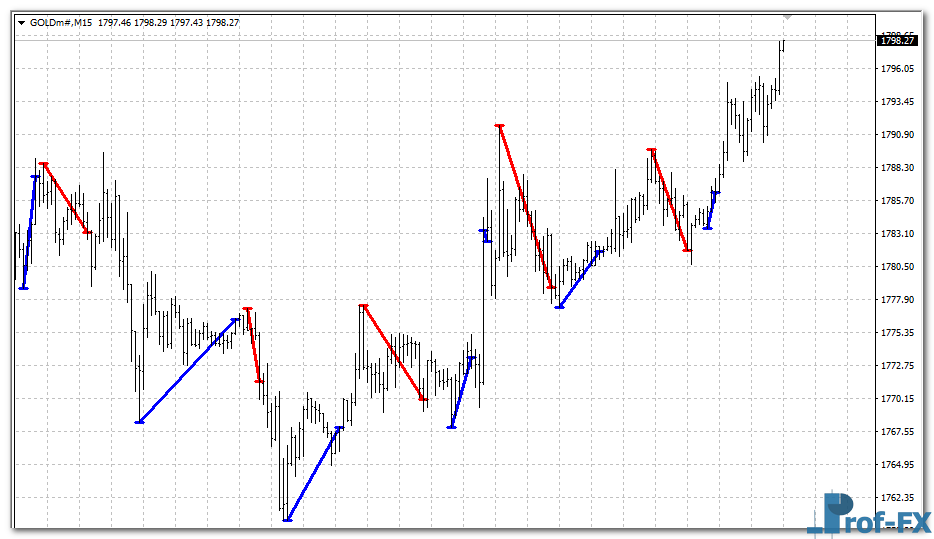Click the gray chart shift triangle marker
Image resolution: width=934 pixels, height=539 pixels.
[788, 17]
